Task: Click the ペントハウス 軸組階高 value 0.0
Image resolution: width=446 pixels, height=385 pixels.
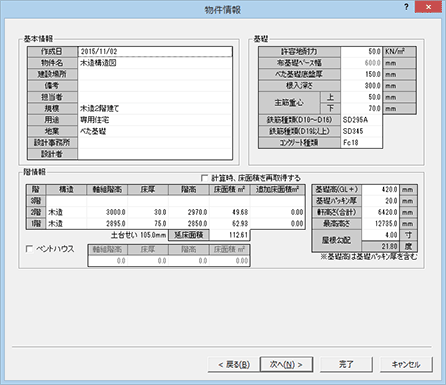Action: 107,261
